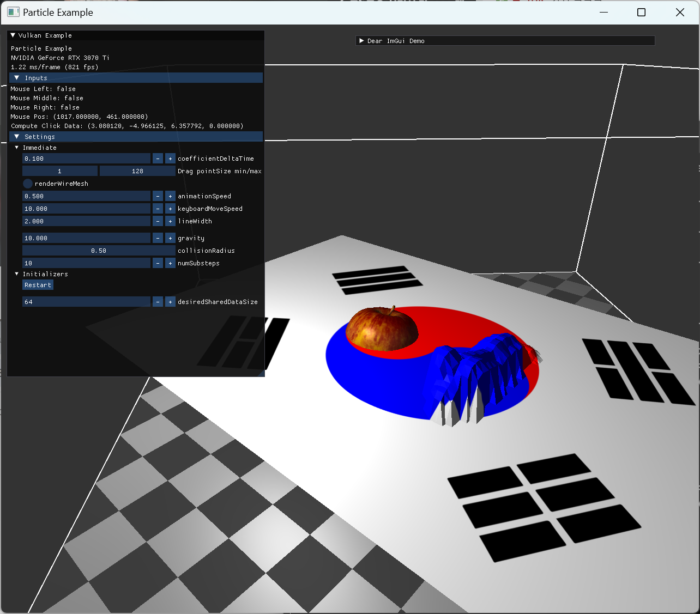Click the numSubsteps value field

pyautogui.click(x=86, y=263)
